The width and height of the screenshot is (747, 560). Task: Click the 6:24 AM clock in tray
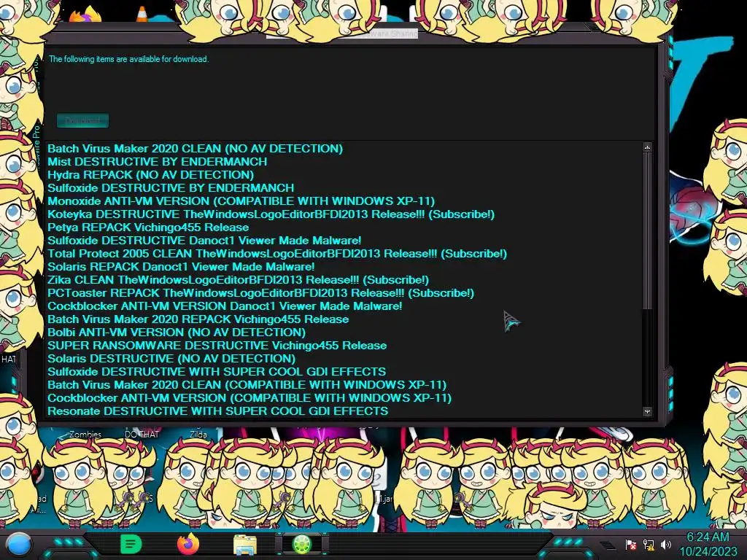tap(708, 537)
